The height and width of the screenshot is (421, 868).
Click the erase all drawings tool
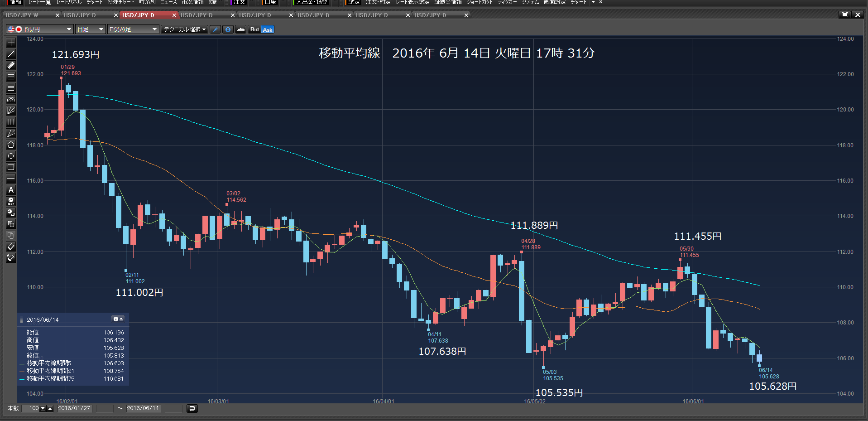11,258
